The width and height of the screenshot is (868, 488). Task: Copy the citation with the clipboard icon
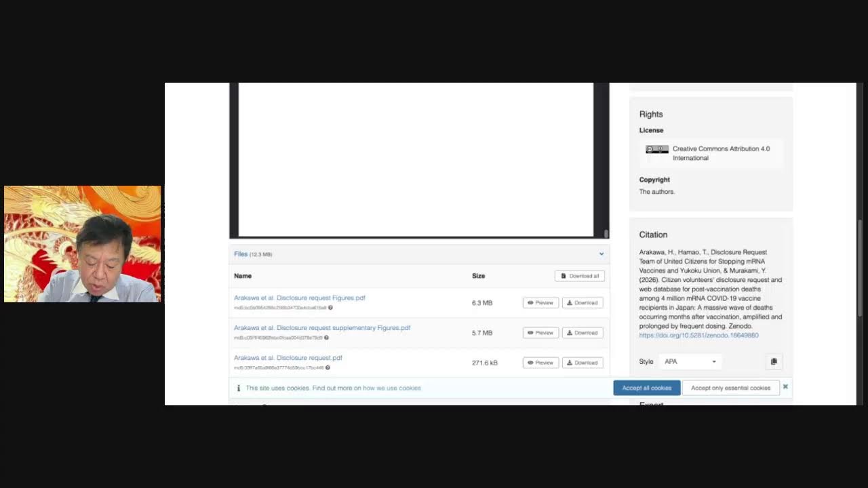774,361
